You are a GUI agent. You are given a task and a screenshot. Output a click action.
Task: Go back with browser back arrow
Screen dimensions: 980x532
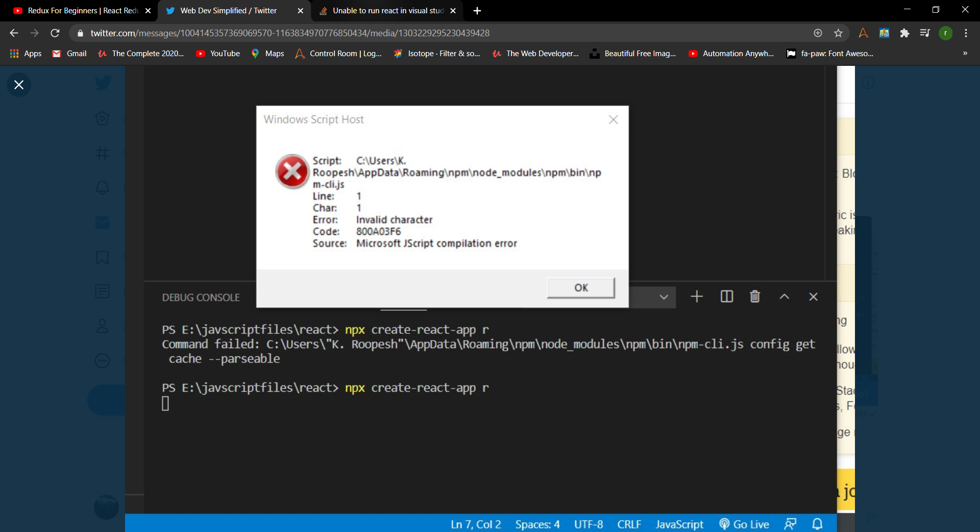(x=14, y=33)
